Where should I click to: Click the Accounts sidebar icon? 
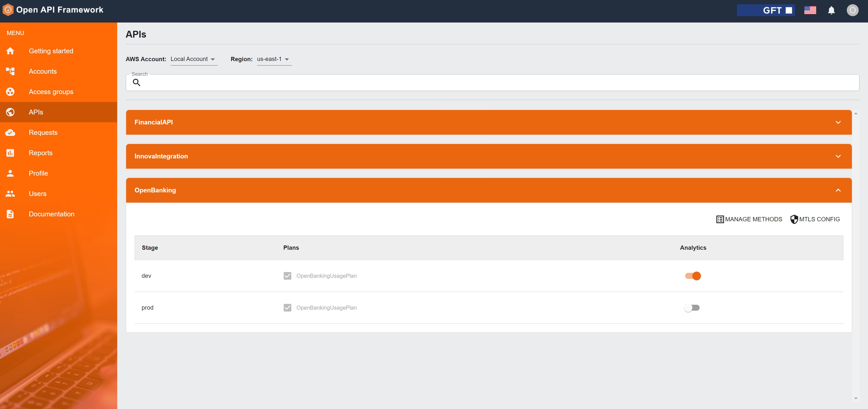pyautogui.click(x=10, y=71)
